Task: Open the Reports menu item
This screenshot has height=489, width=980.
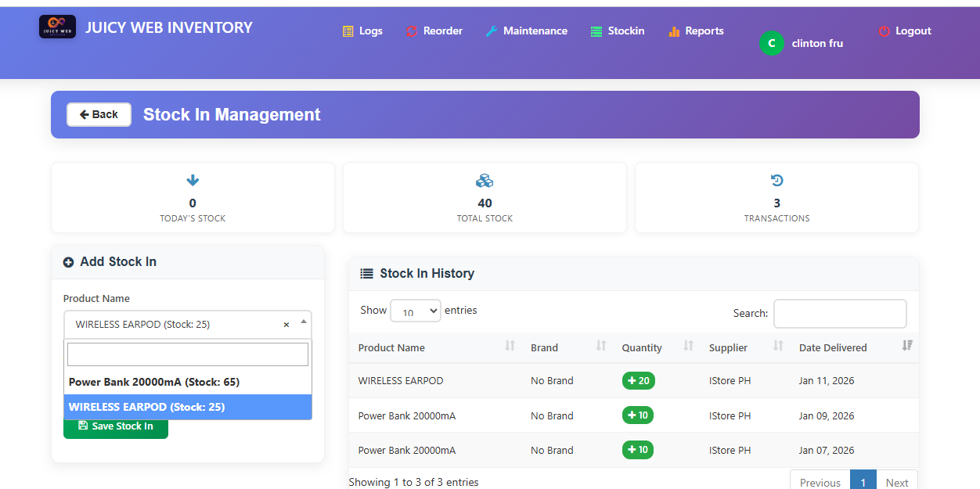Action: [704, 31]
